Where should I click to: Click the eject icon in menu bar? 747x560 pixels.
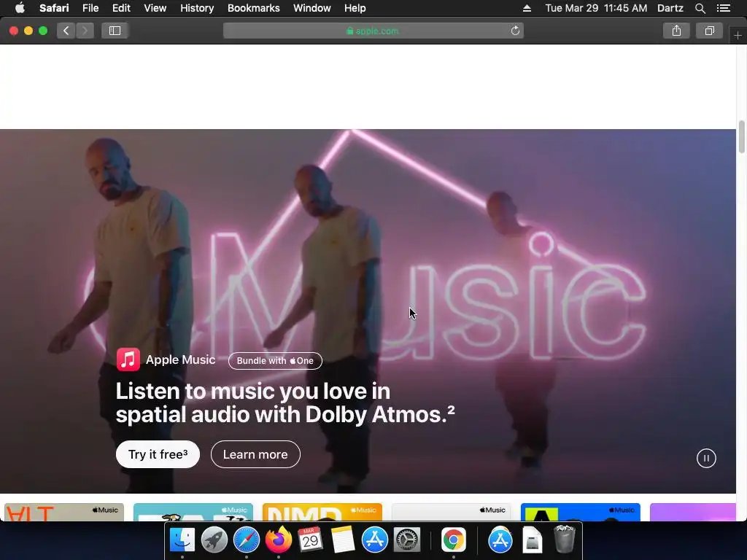click(x=527, y=8)
